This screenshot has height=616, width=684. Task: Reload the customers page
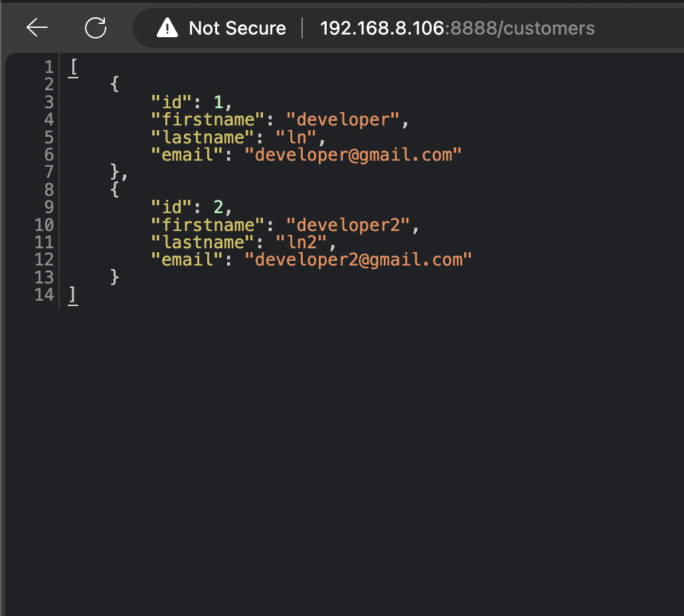click(x=96, y=28)
